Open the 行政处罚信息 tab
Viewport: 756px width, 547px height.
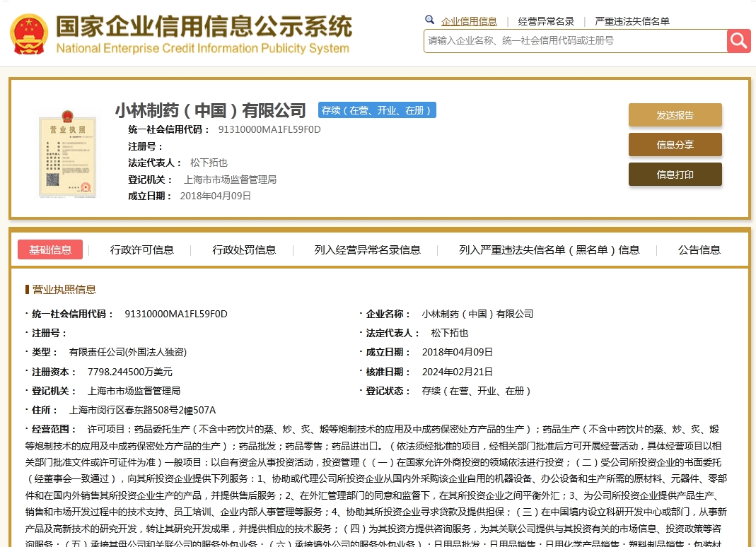click(x=244, y=249)
